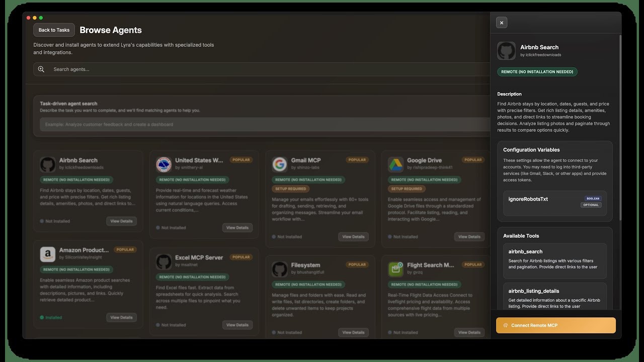Open View Details for Google Drive
The image size is (644, 362).
[469, 237]
